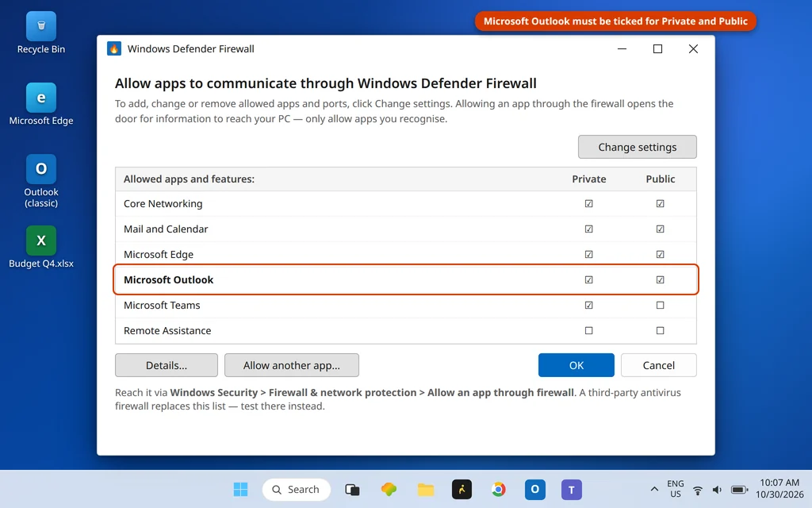Open Outlook from the taskbar
Image resolution: width=812 pixels, height=508 pixels.
click(535, 489)
